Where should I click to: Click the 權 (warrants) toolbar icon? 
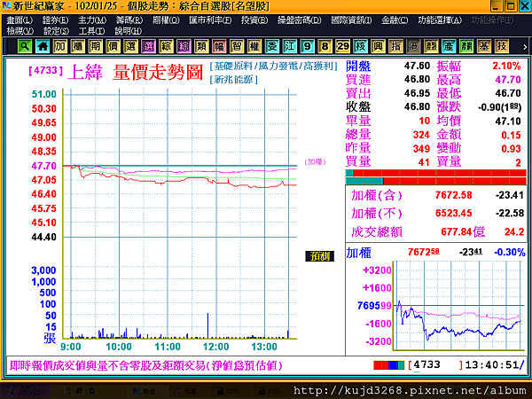tap(254, 46)
